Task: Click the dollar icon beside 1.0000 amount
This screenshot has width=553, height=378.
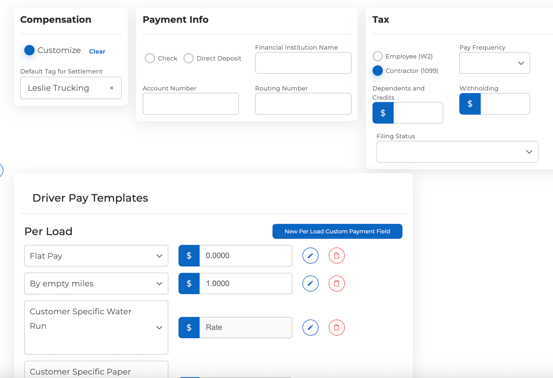Action: coord(189,284)
